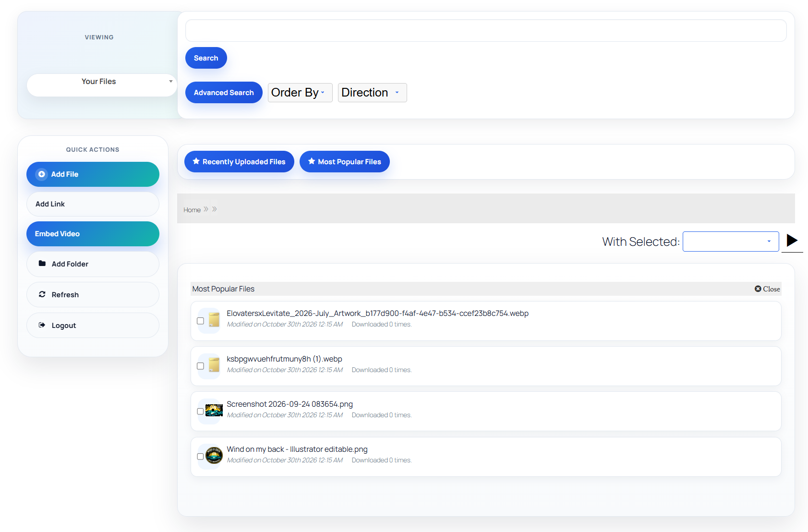Open the With Selected action dropdown
The image size is (808, 532).
(x=731, y=242)
